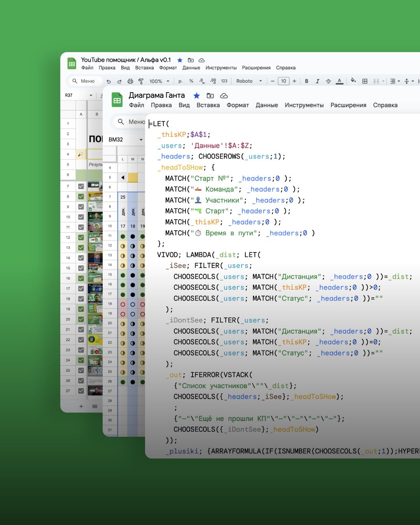The width and height of the screenshot is (420, 525).
Task: Toggle the checkbox in row 9
Action: point(81,207)
